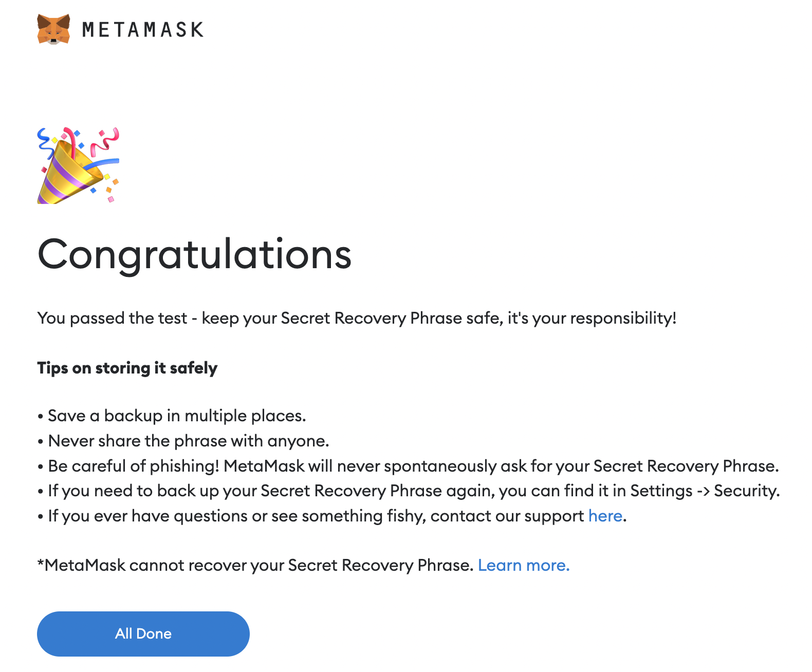Click the 'contact our support' text
The width and height of the screenshot is (812, 672).
coord(507,516)
